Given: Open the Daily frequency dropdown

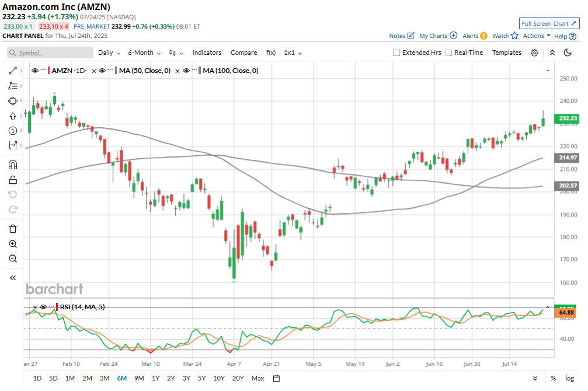Looking at the screenshot, I should point(109,53).
